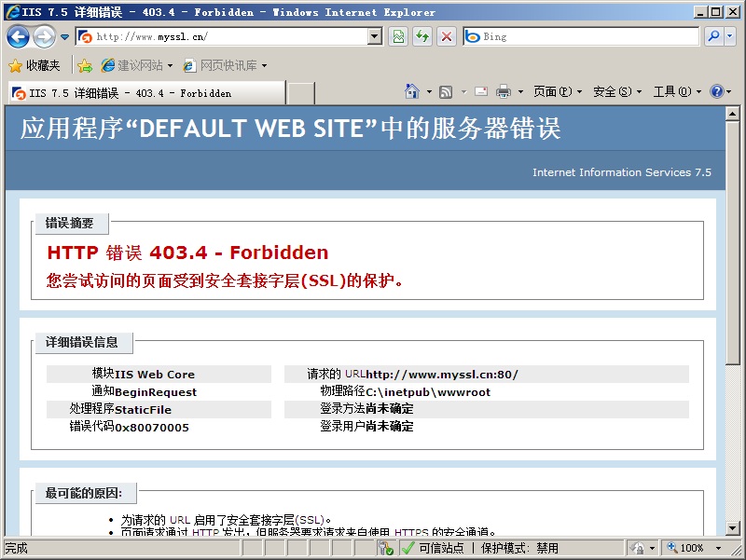Click the requested URL http://www.myssl.cn:80/

point(442,375)
